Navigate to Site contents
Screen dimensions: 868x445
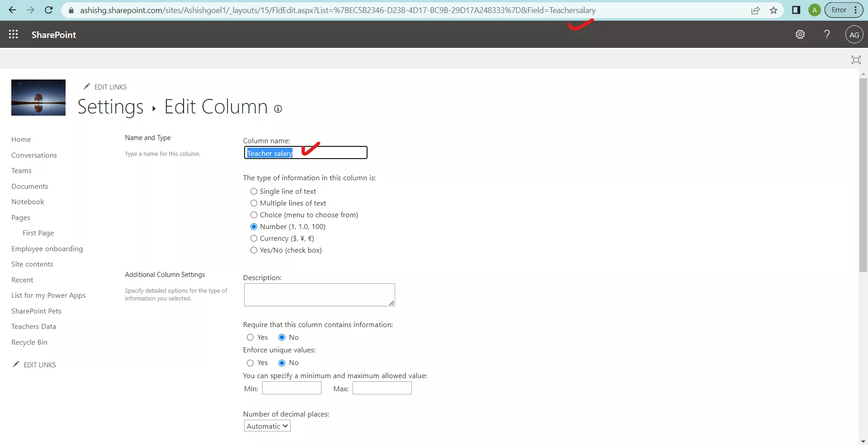[x=32, y=264]
